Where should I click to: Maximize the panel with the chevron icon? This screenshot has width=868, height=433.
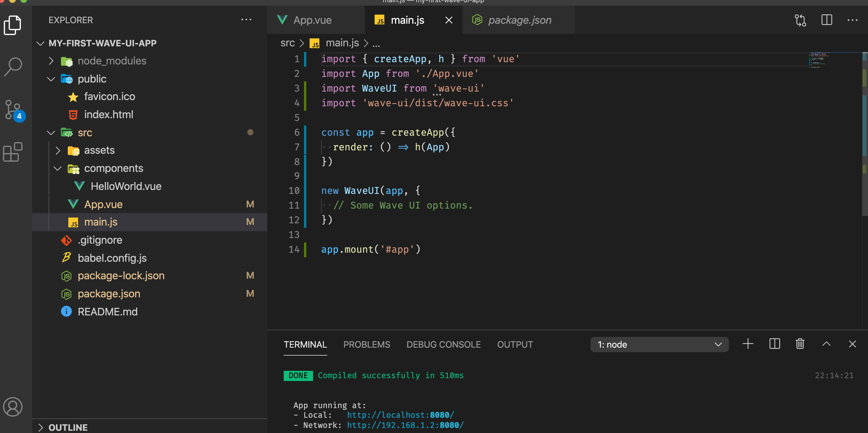pyautogui.click(x=826, y=344)
